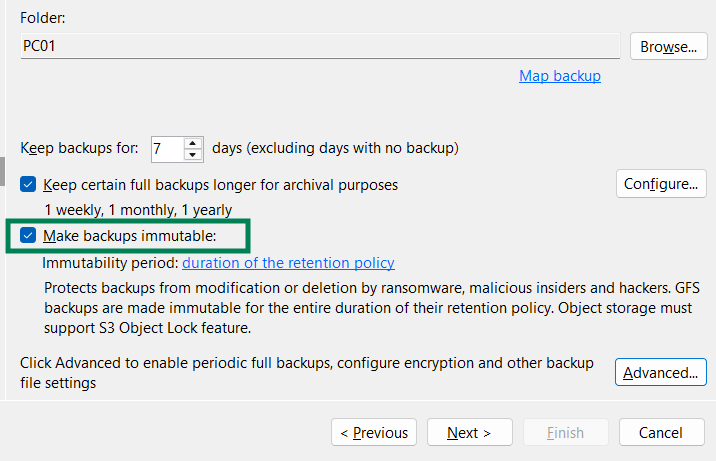
Task: Go back with the Previous button
Action: [x=374, y=433]
